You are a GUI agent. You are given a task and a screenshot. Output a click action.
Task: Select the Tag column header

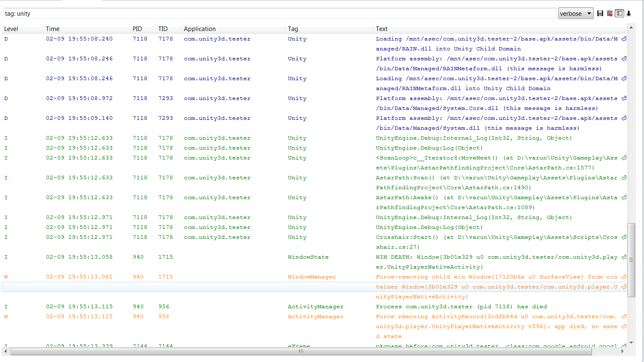(x=329, y=29)
